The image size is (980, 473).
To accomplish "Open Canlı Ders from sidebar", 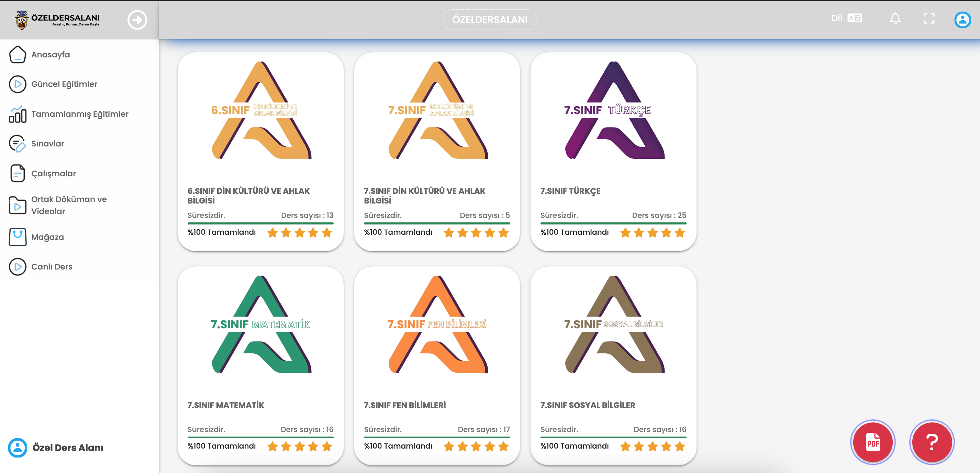I will pyautogui.click(x=51, y=267).
